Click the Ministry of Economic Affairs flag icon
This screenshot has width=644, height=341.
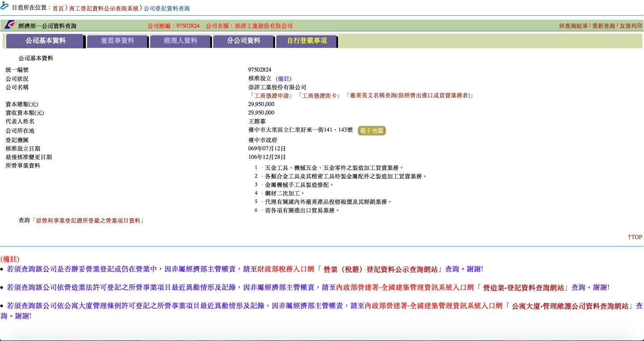click(9, 26)
